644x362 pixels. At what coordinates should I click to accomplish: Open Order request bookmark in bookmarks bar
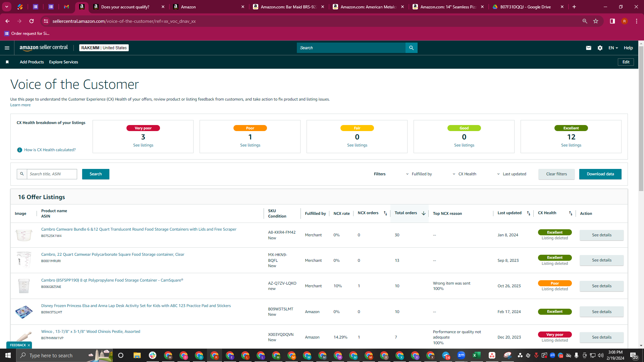(x=27, y=34)
